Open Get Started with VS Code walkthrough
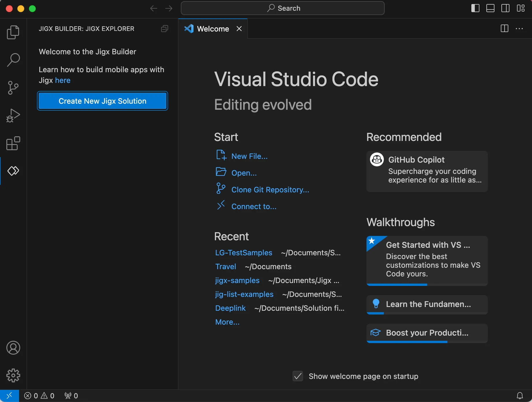Viewport: 532px width, 402px height. click(427, 261)
